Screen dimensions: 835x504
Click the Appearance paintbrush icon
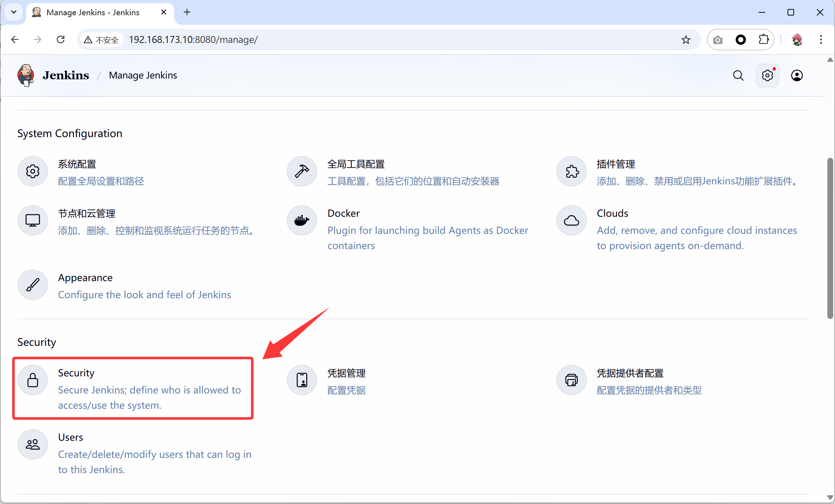point(33,285)
